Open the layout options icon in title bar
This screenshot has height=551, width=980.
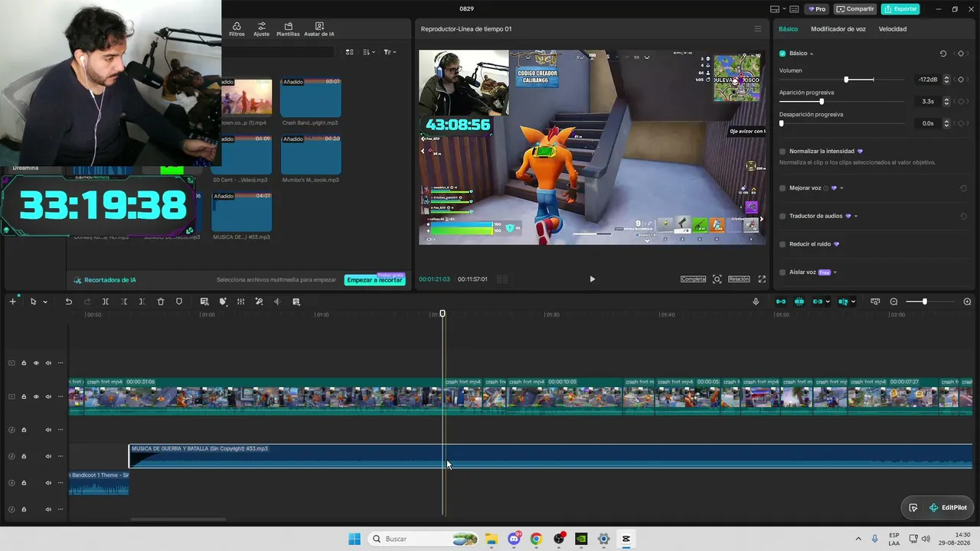pyautogui.click(x=775, y=9)
